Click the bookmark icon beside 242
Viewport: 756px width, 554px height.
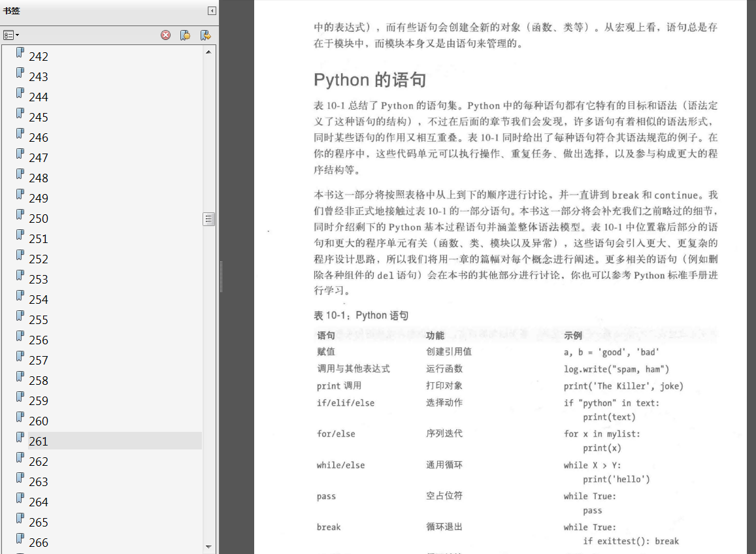(x=20, y=52)
